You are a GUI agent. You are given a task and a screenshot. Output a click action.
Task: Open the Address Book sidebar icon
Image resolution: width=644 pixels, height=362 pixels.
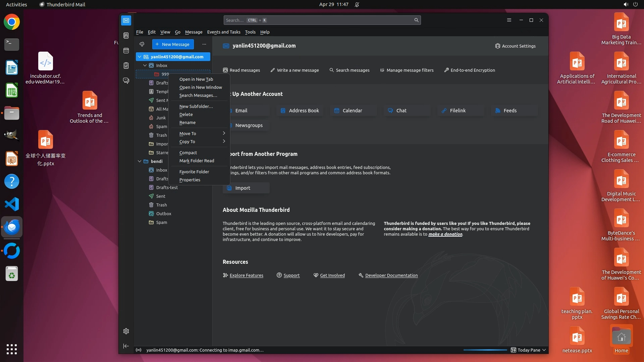pyautogui.click(x=126, y=36)
